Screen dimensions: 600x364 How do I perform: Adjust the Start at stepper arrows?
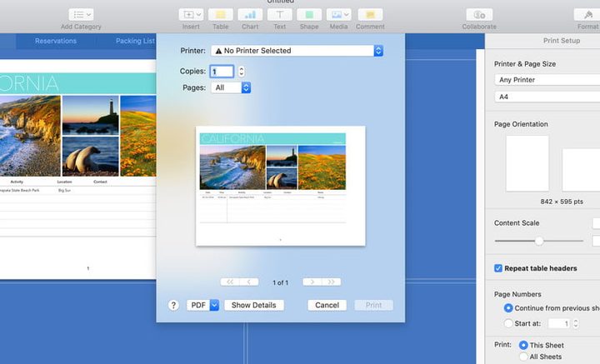click(x=575, y=323)
